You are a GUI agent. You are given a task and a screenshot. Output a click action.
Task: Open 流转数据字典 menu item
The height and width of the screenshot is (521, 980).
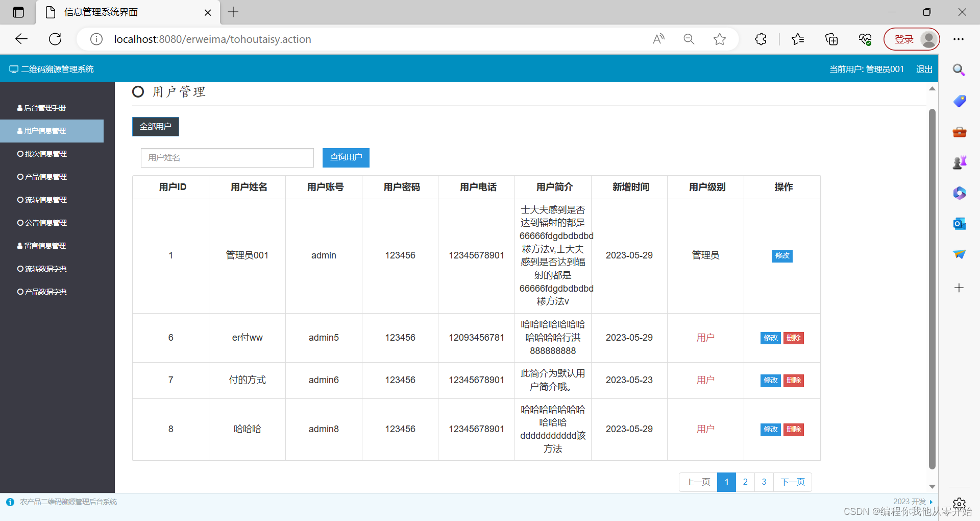click(x=42, y=269)
